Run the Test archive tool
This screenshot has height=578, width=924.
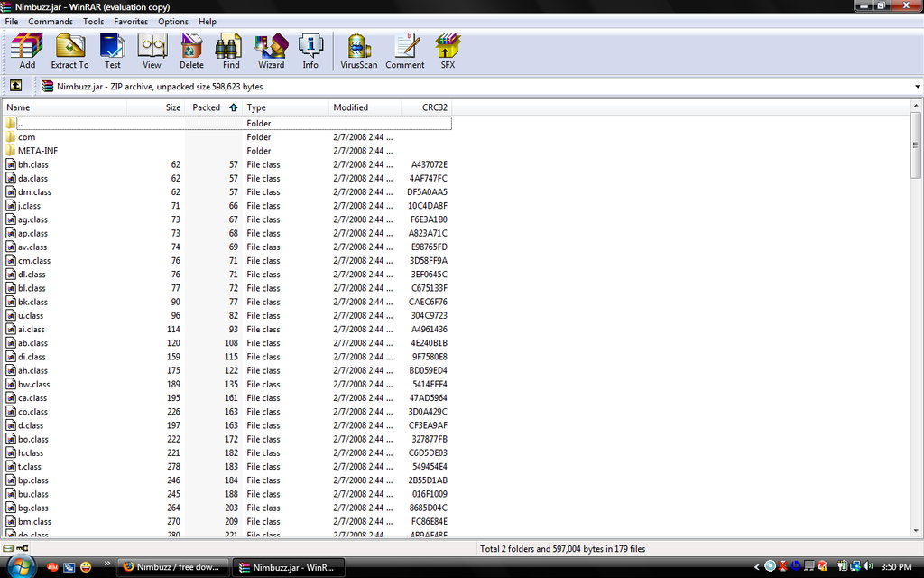(112, 51)
